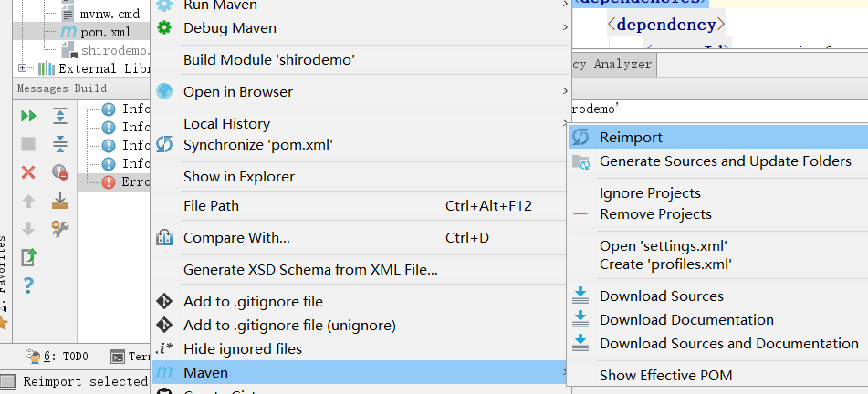Select Show Effective POM
The width and height of the screenshot is (868, 394).
pyautogui.click(x=665, y=375)
